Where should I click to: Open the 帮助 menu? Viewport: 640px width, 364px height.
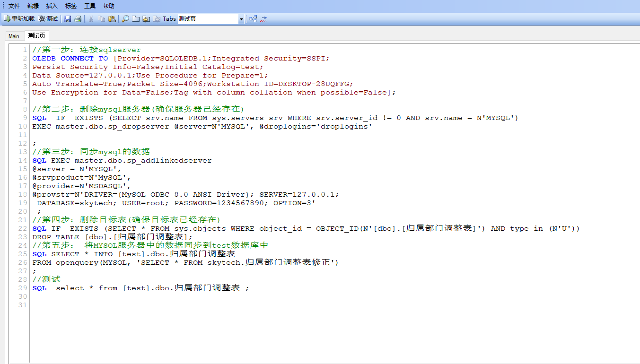[x=109, y=6]
